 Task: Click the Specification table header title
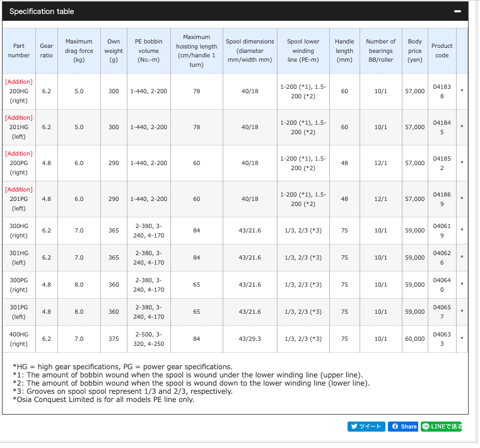42,11
